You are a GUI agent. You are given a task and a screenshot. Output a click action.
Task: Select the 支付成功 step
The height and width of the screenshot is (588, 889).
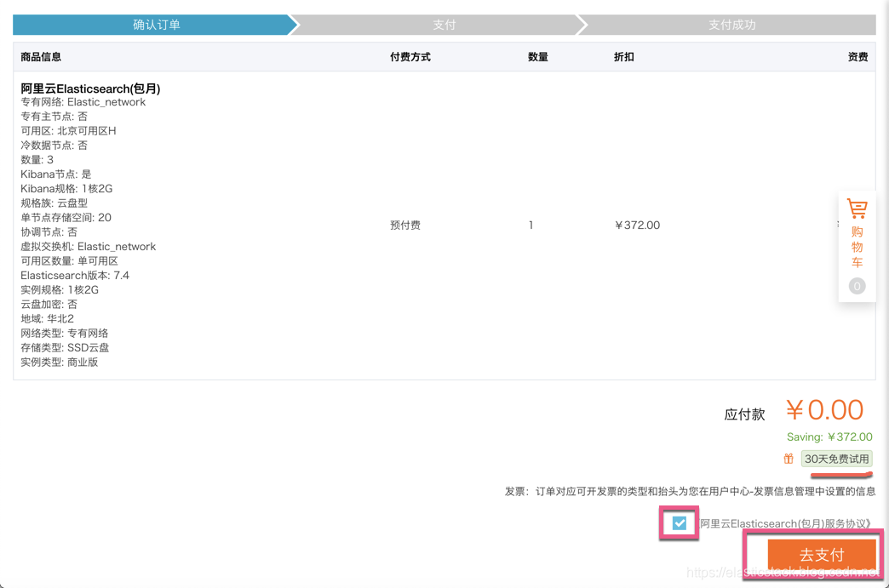coord(731,25)
